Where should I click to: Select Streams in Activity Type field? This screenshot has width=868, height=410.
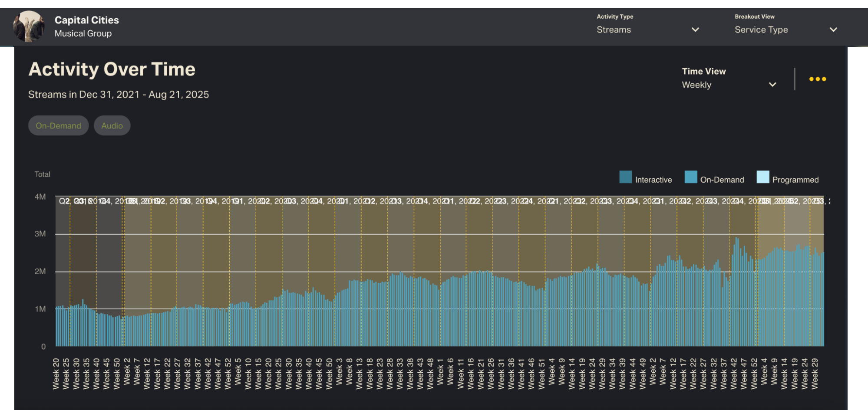click(614, 30)
